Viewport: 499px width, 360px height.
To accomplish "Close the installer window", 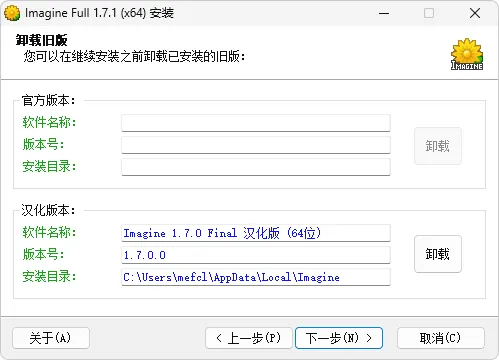I will pyautogui.click(x=475, y=13).
